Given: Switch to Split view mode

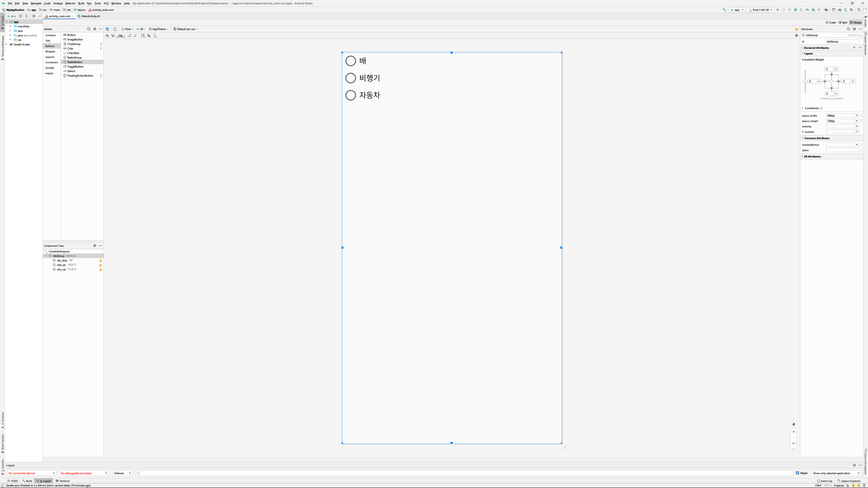Looking at the screenshot, I should pyautogui.click(x=842, y=23).
